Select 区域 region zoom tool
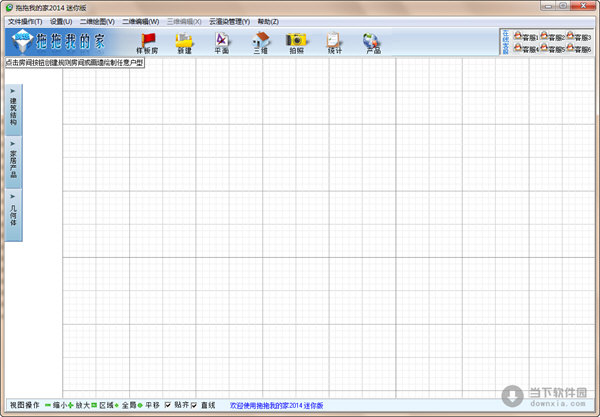 pyautogui.click(x=102, y=405)
